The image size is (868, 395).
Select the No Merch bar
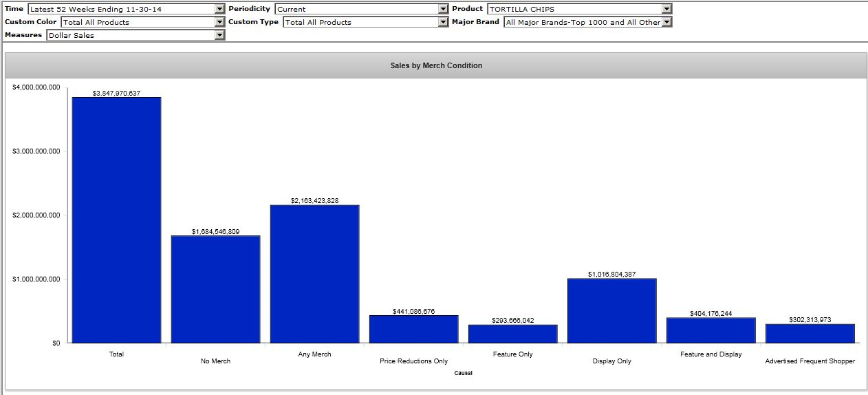coord(215,289)
